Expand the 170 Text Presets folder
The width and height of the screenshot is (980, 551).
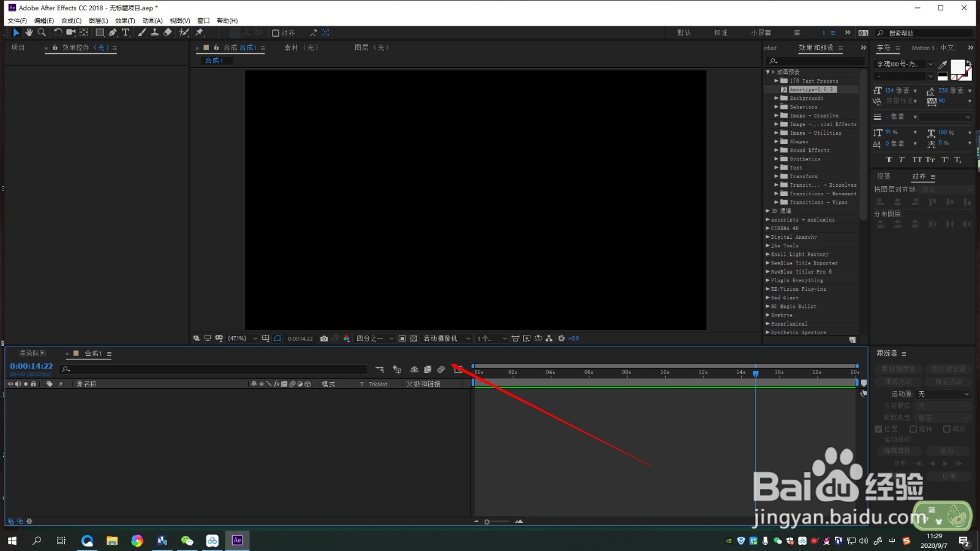click(777, 81)
